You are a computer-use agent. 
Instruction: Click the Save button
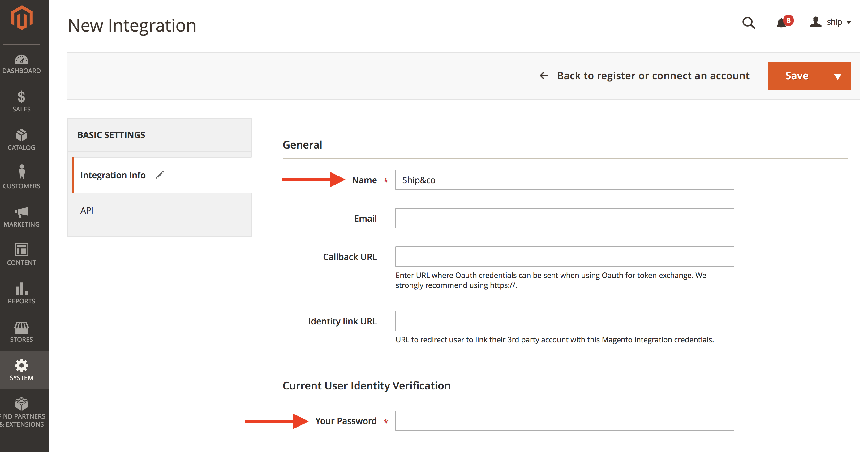coord(797,76)
